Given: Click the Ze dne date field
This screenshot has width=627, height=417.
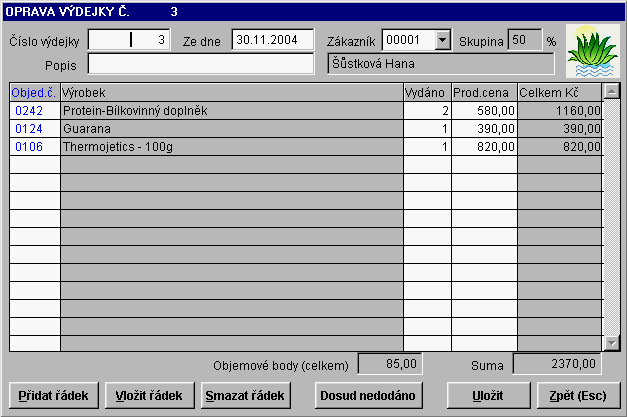Looking at the screenshot, I should point(273,40).
